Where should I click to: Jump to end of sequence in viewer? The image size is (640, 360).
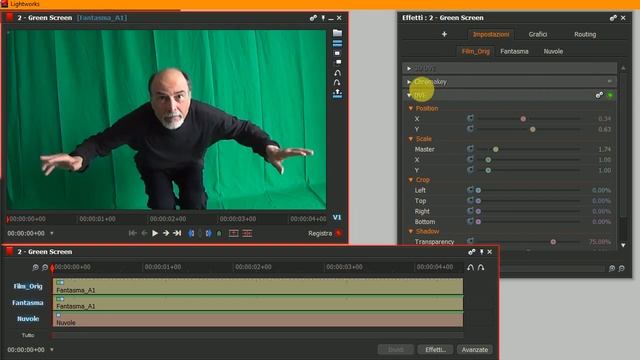coord(177,233)
